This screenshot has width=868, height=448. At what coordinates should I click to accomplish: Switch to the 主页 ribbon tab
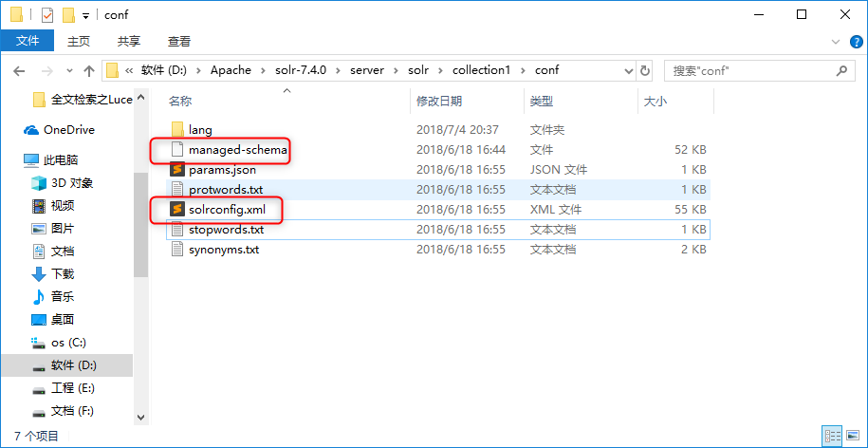pos(79,41)
